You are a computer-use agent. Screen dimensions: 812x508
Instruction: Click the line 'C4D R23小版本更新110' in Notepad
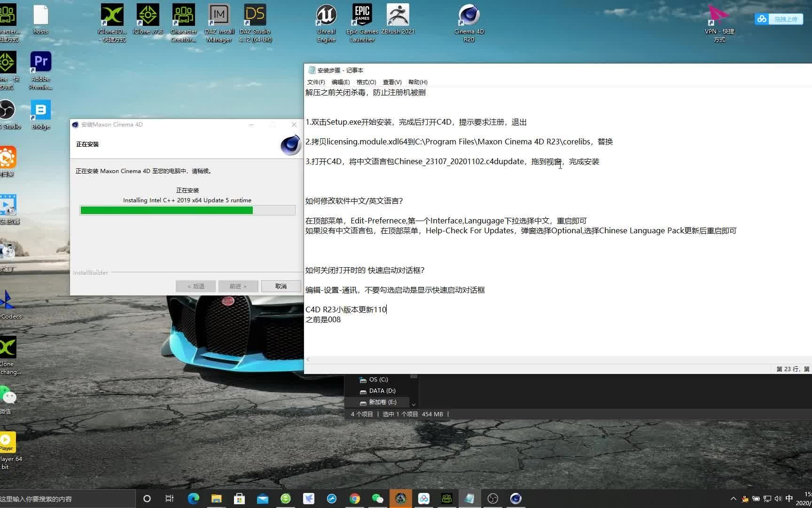coord(346,310)
